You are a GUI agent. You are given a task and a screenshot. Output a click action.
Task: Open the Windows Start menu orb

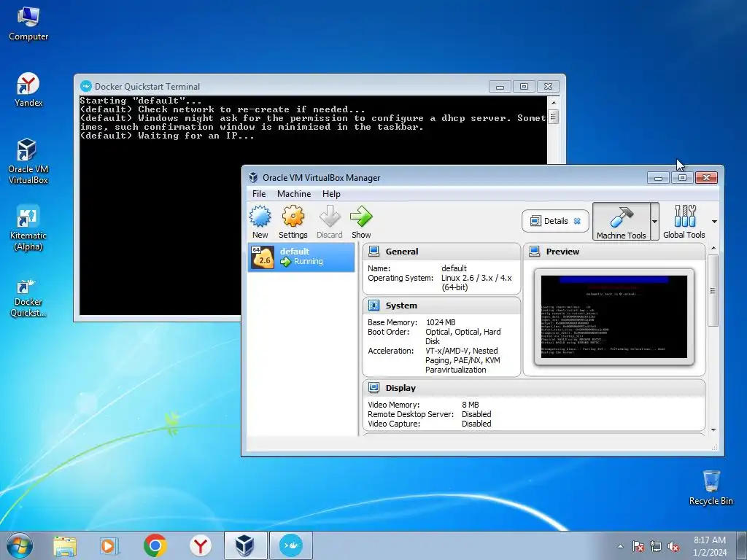[19, 545]
